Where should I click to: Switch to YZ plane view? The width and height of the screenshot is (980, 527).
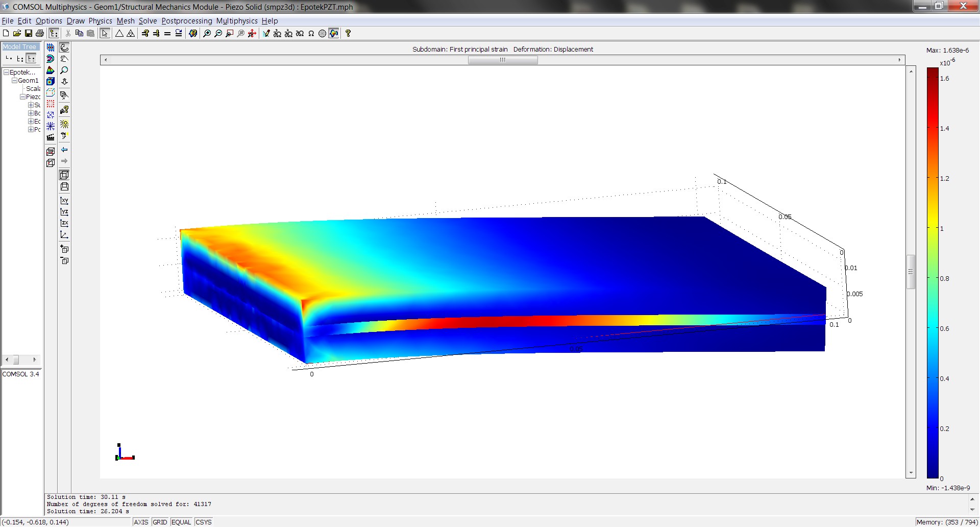coord(64,212)
